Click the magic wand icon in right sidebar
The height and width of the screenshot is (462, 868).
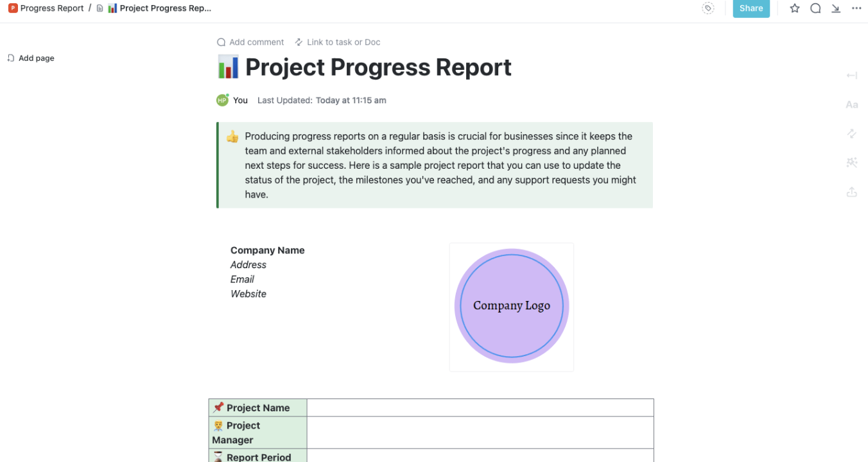tap(852, 162)
